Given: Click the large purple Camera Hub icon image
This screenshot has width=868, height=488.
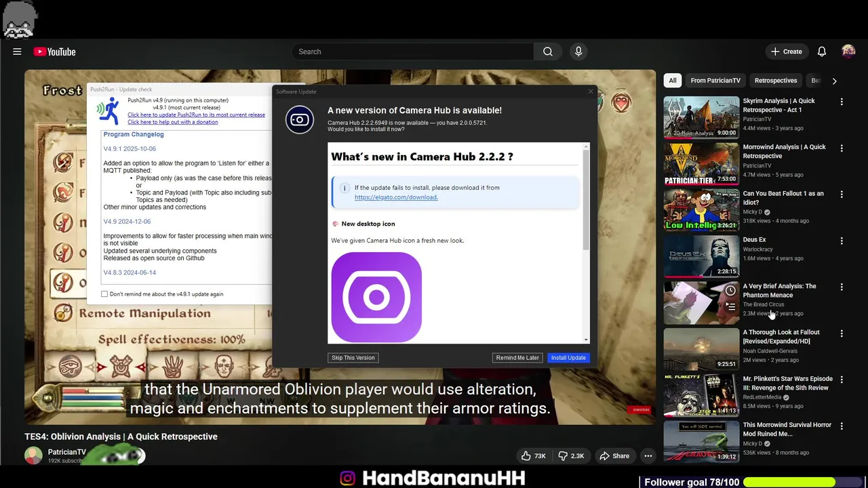Looking at the screenshot, I should tap(376, 297).
